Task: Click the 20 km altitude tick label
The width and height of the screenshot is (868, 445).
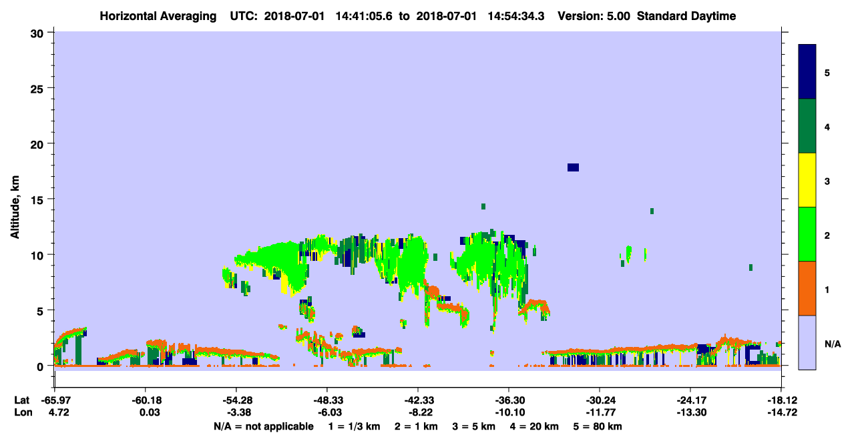Action: [37, 143]
